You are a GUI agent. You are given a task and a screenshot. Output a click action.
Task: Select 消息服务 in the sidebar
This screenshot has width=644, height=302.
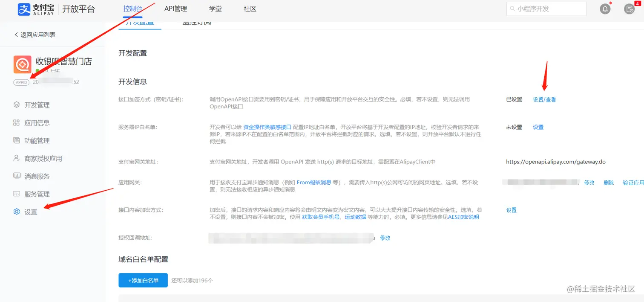[37, 176]
